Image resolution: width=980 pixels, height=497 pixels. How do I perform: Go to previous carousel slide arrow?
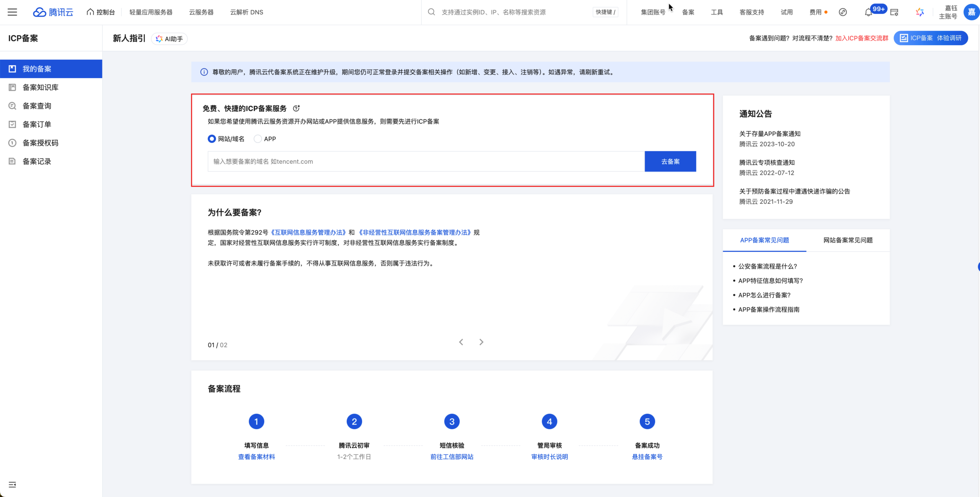point(461,342)
